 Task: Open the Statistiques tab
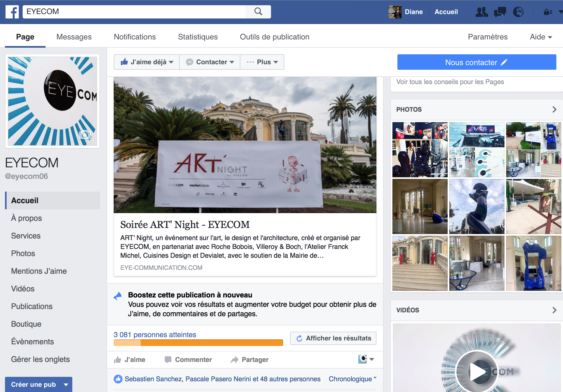198,37
